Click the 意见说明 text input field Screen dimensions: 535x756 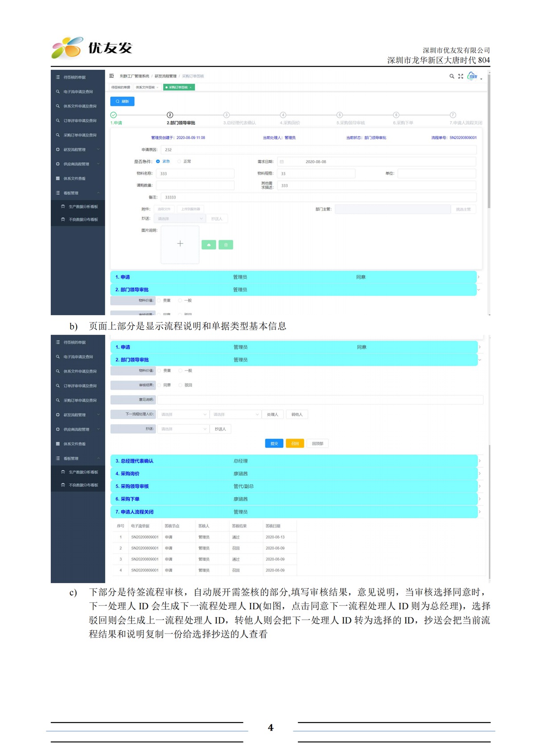320,400
